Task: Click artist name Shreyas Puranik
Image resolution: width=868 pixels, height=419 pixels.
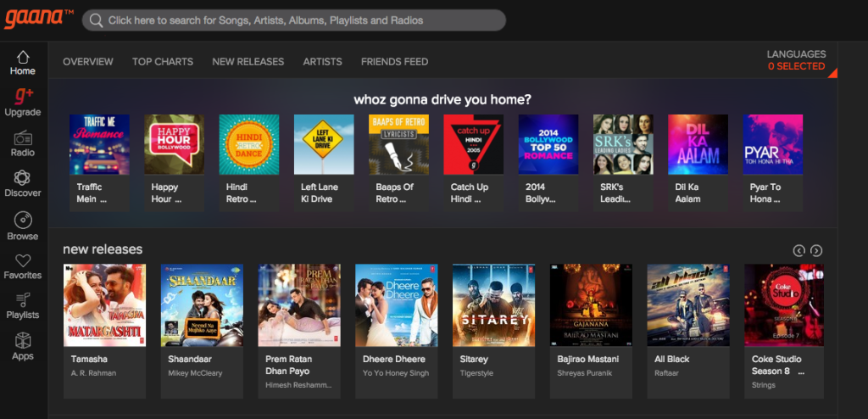Action: click(x=585, y=373)
